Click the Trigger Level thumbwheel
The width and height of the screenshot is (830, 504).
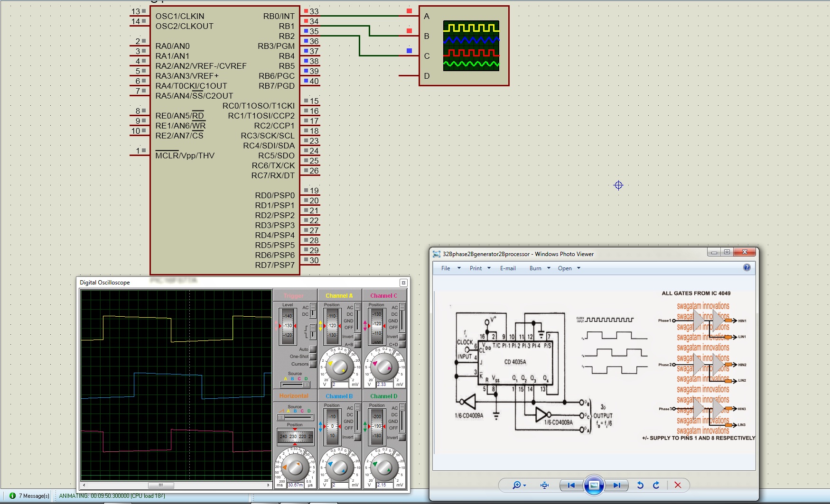point(288,326)
